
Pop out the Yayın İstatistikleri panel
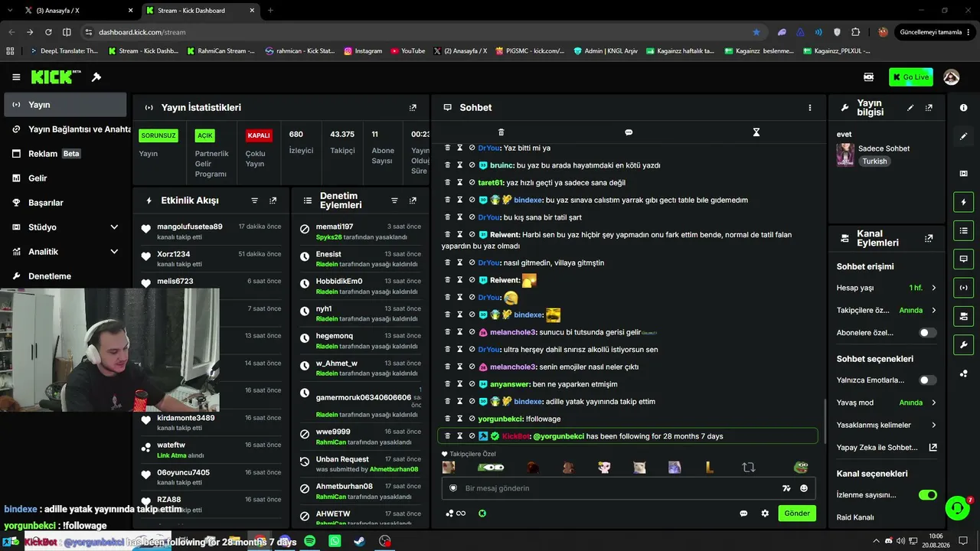click(413, 108)
